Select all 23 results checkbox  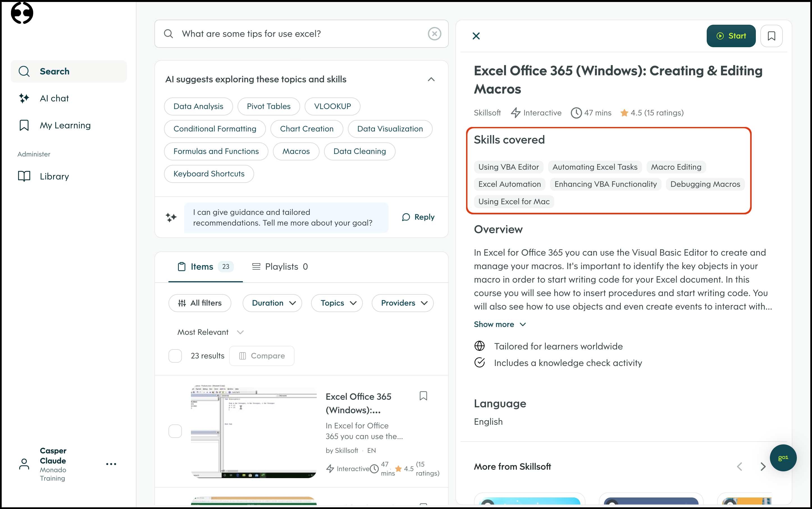pyautogui.click(x=175, y=356)
